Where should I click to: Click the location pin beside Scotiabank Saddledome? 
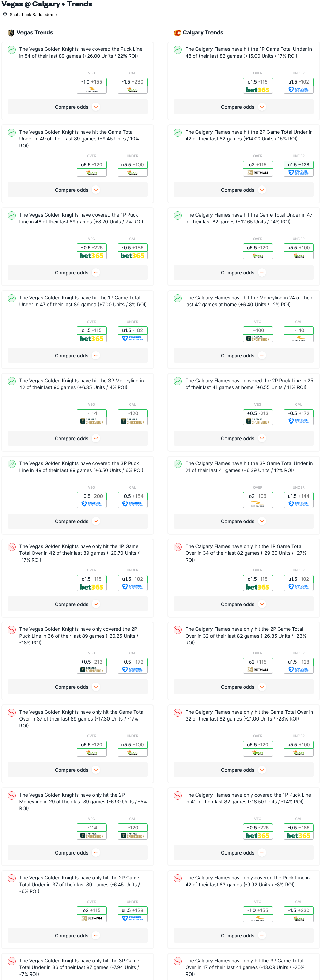click(5, 14)
